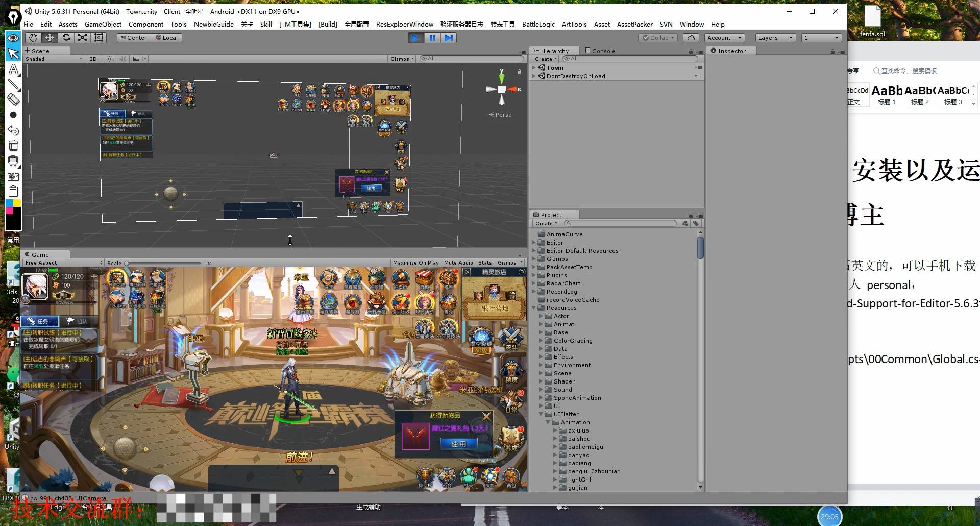
Task: Click the scene orientation gizmo cube
Action: (x=502, y=89)
